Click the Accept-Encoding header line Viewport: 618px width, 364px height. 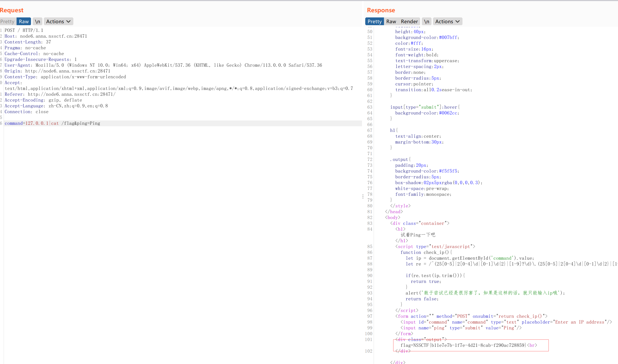[43, 100]
